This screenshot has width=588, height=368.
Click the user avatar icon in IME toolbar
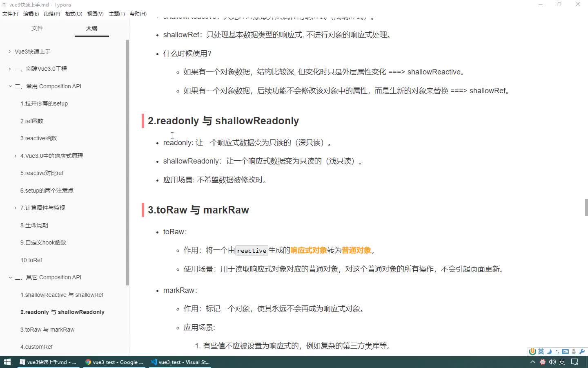574,352
